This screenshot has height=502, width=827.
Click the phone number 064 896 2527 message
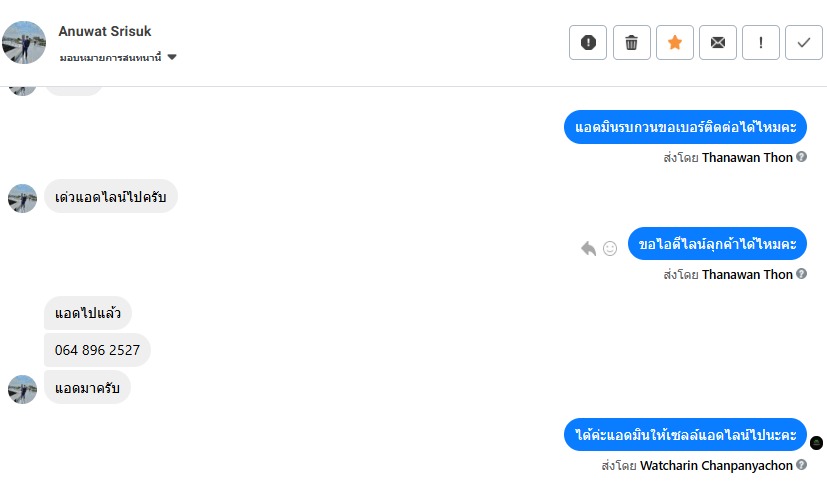click(x=97, y=350)
